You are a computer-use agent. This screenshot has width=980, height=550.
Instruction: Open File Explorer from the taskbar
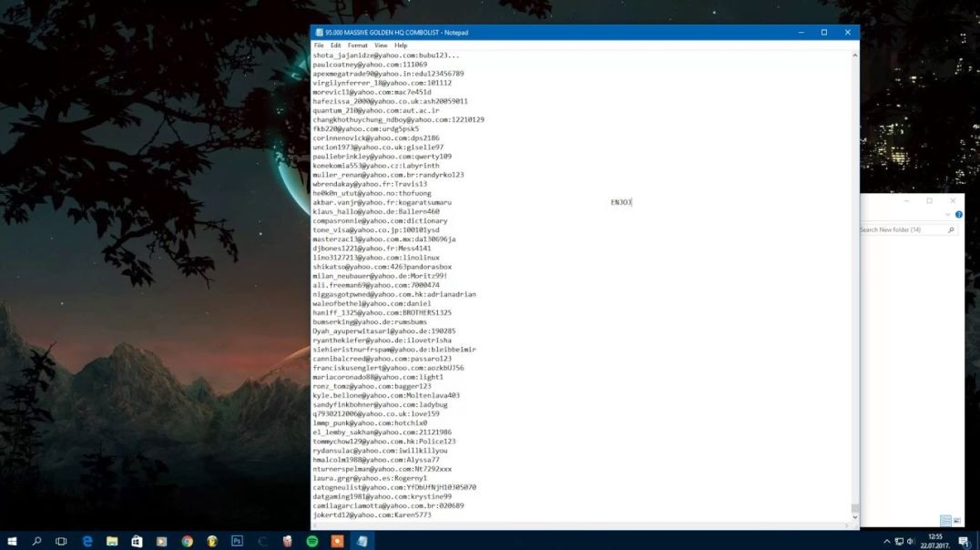click(112, 541)
